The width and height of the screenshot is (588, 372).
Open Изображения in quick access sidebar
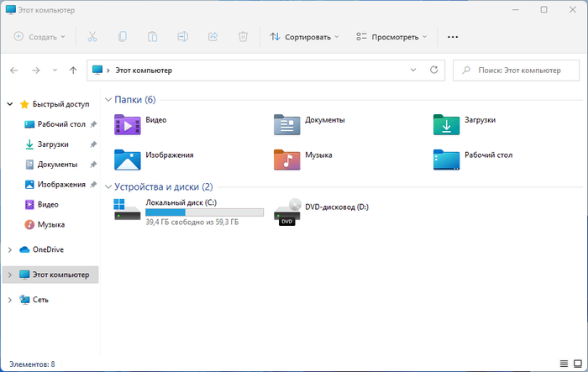(x=55, y=185)
